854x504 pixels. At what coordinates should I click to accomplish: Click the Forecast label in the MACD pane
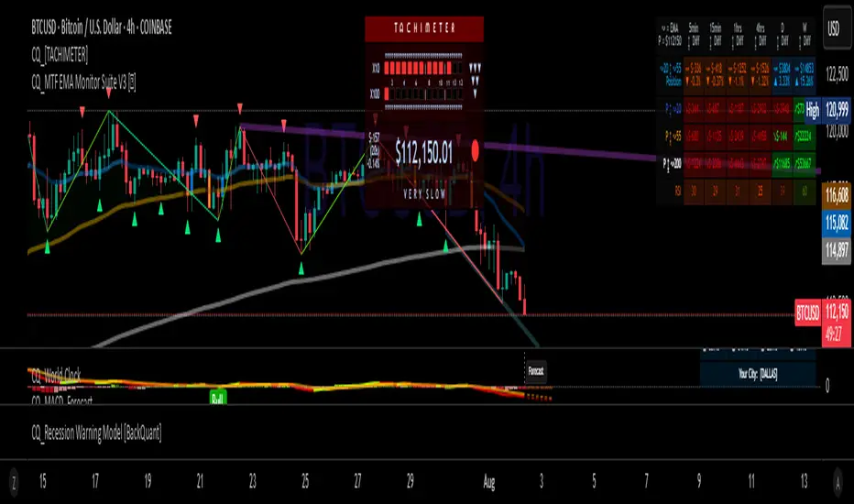536,371
